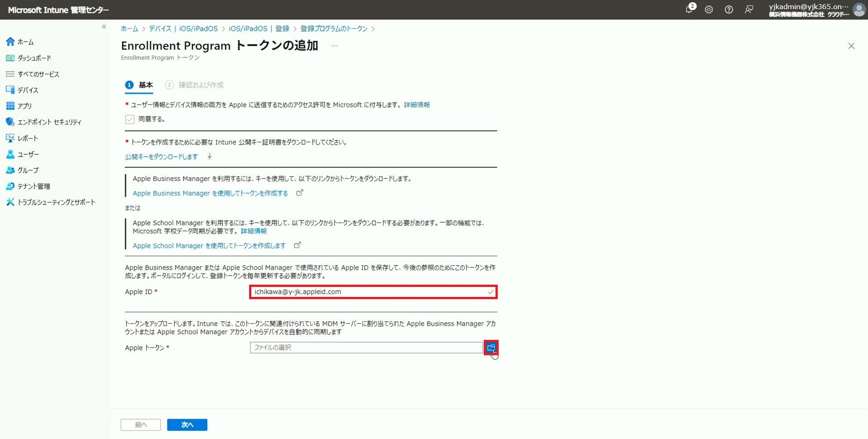Go to ホーム breadcrumb link

pyautogui.click(x=129, y=29)
